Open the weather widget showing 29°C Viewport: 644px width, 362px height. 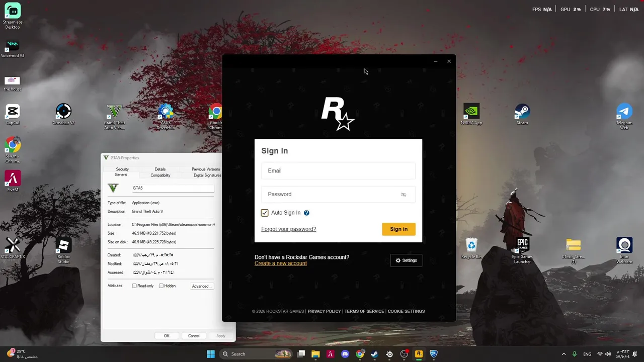23,354
